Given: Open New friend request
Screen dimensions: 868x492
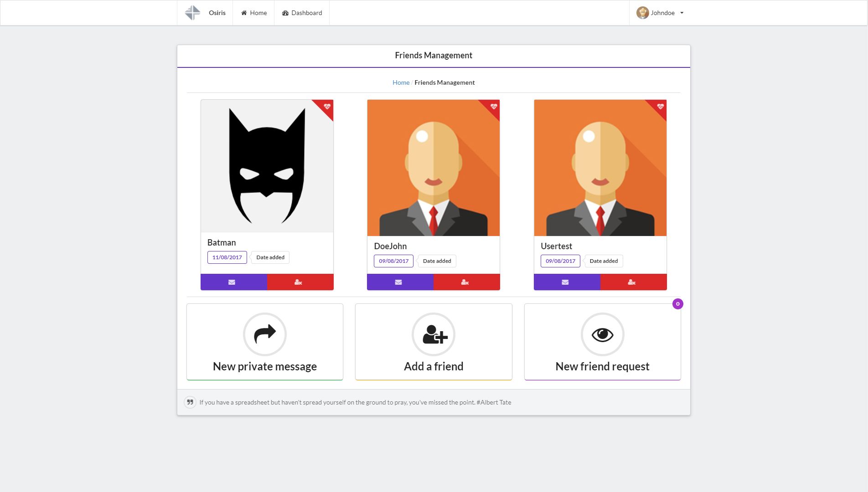Looking at the screenshot, I should pyautogui.click(x=603, y=342).
